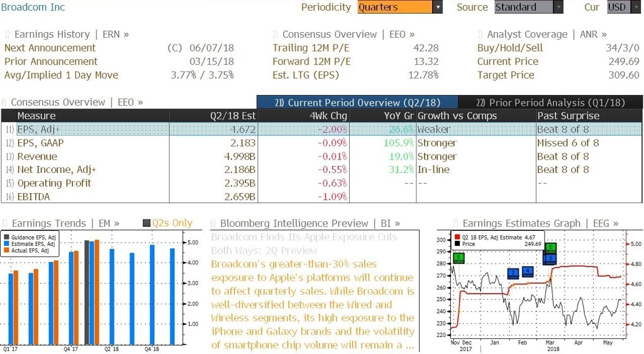Click green E earnings marker near November

pyautogui.click(x=458, y=258)
